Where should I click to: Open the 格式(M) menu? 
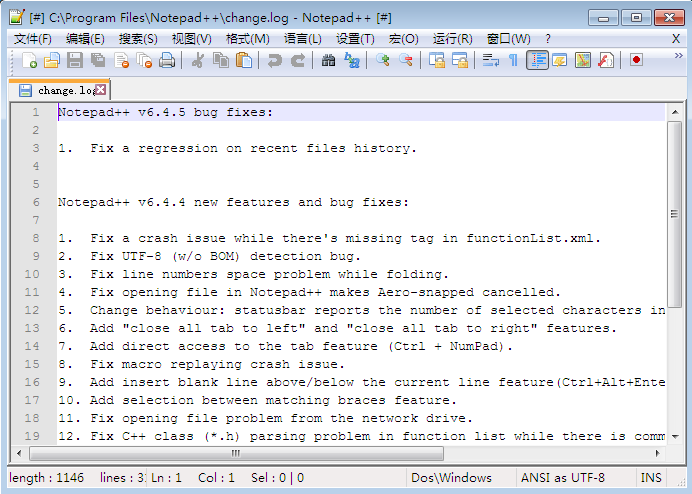pos(248,39)
